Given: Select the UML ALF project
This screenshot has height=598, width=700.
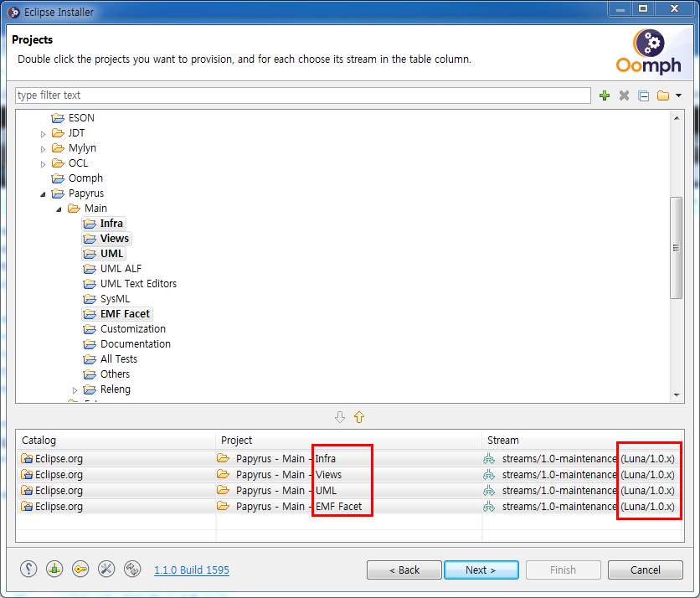Looking at the screenshot, I should pos(121,269).
